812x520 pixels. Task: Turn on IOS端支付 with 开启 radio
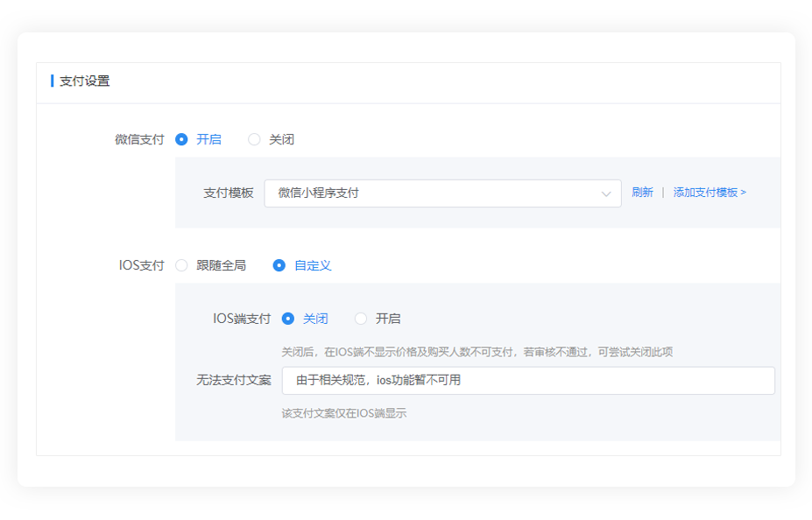361,319
